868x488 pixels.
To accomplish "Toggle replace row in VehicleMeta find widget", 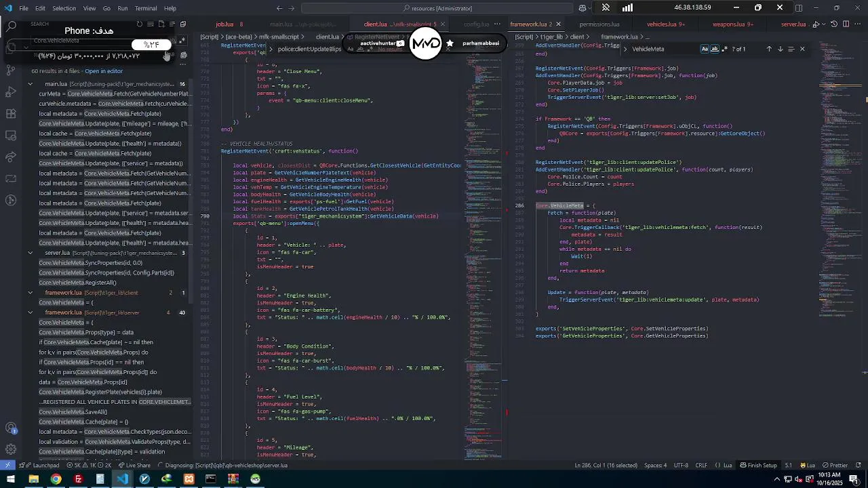I will tap(625, 49).
